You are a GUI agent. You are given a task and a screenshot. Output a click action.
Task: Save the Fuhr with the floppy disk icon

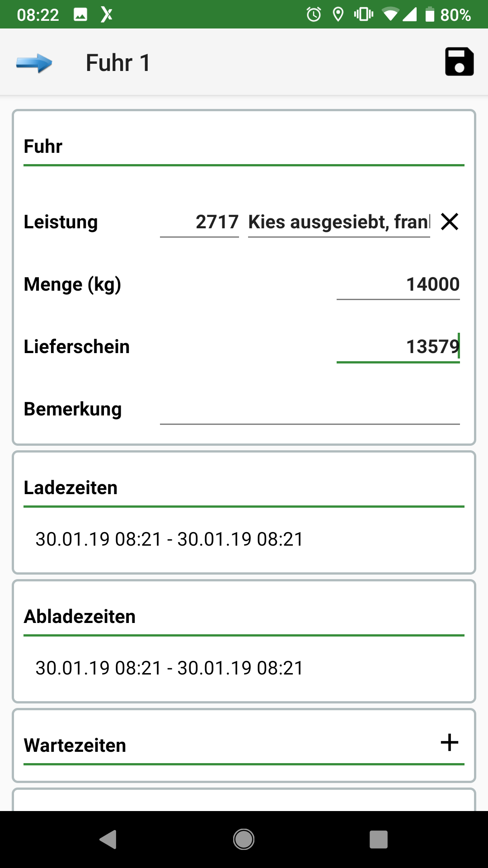tap(459, 61)
